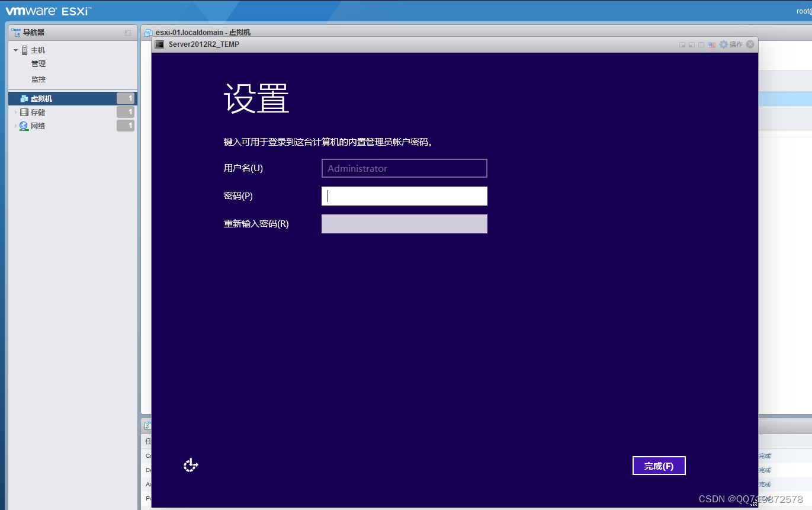
Task: Select 存储 in the navigator
Action: click(38, 112)
